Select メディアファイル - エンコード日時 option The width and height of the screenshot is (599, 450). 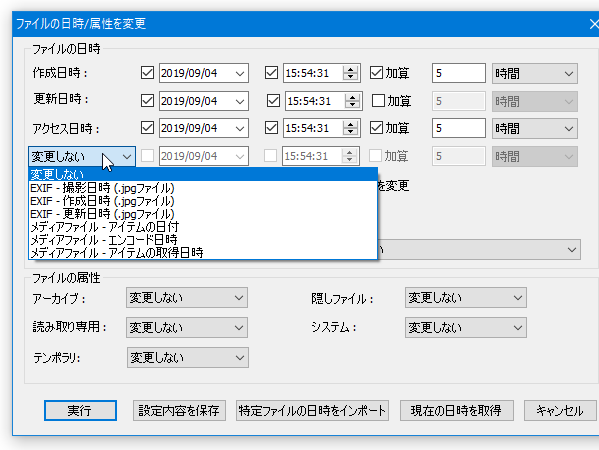203,240
